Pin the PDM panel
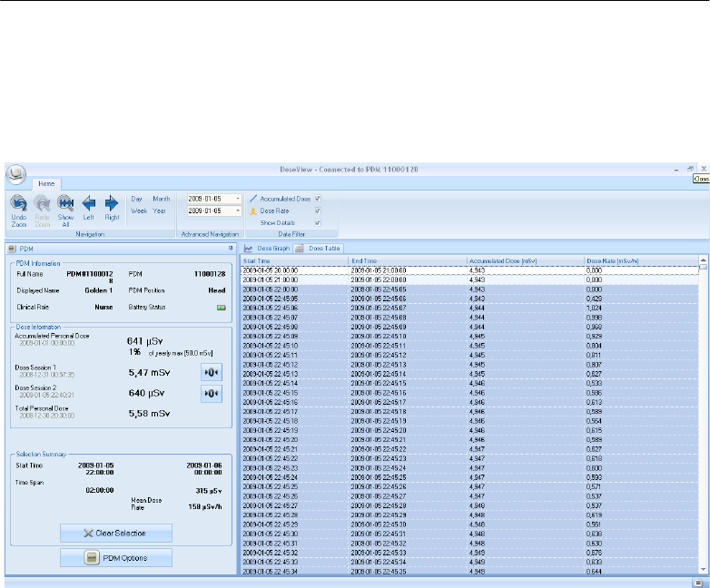710x588 pixels. 231,248
